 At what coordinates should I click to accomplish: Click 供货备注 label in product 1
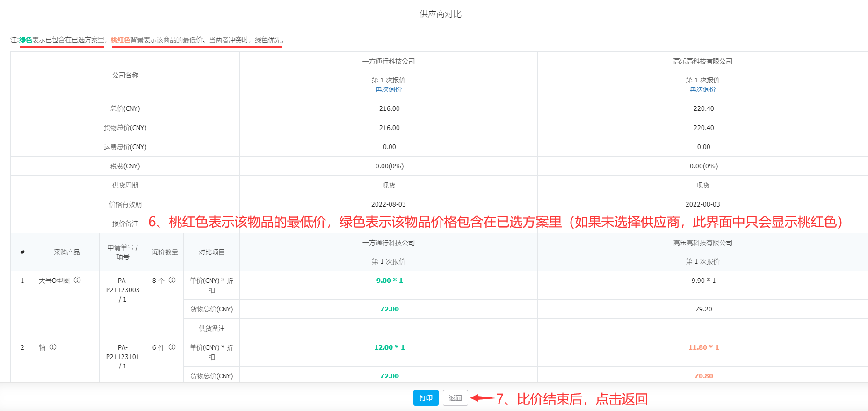point(211,328)
